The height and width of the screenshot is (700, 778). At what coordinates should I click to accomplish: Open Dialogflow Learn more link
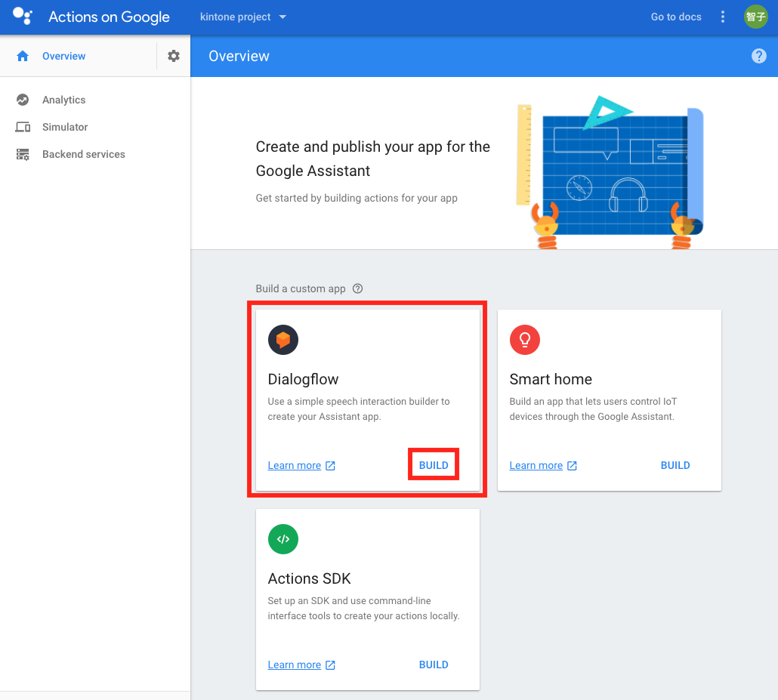[x=295, y=465]
